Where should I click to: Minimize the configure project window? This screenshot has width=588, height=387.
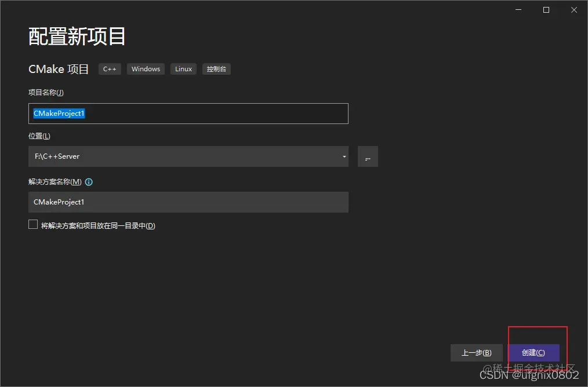pyautogui.click(x=518, y=10)
